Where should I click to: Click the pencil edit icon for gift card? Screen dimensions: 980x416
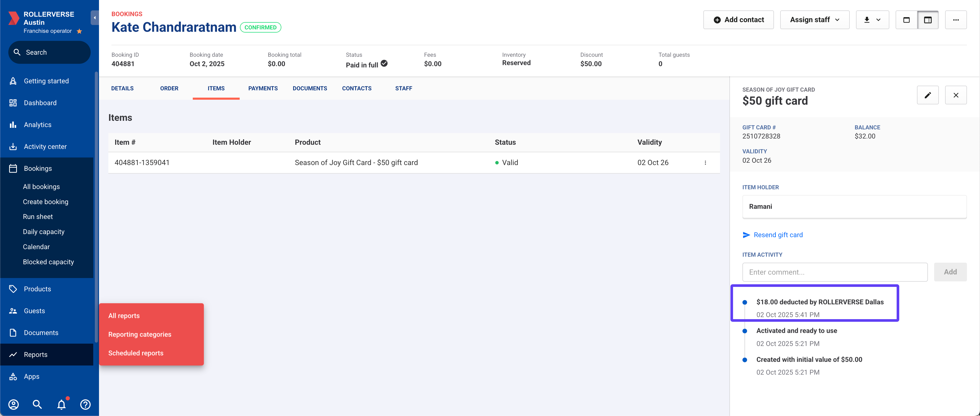[x=927, y=95]
